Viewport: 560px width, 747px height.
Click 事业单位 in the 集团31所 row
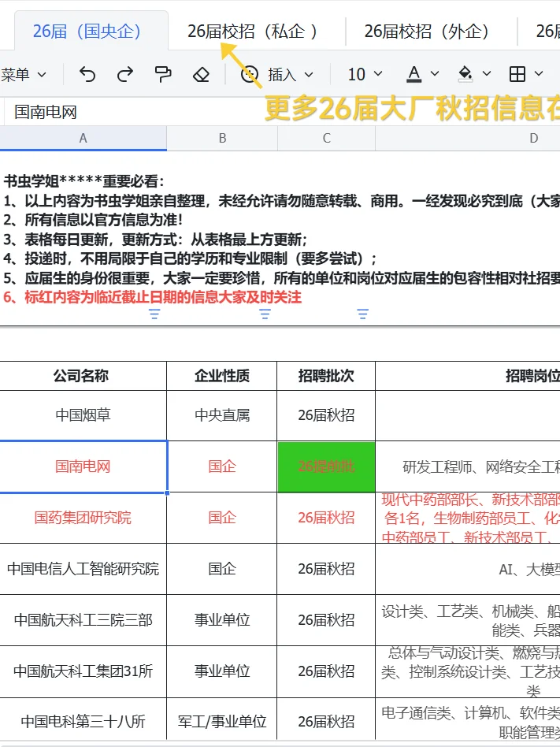coord(222,671)
